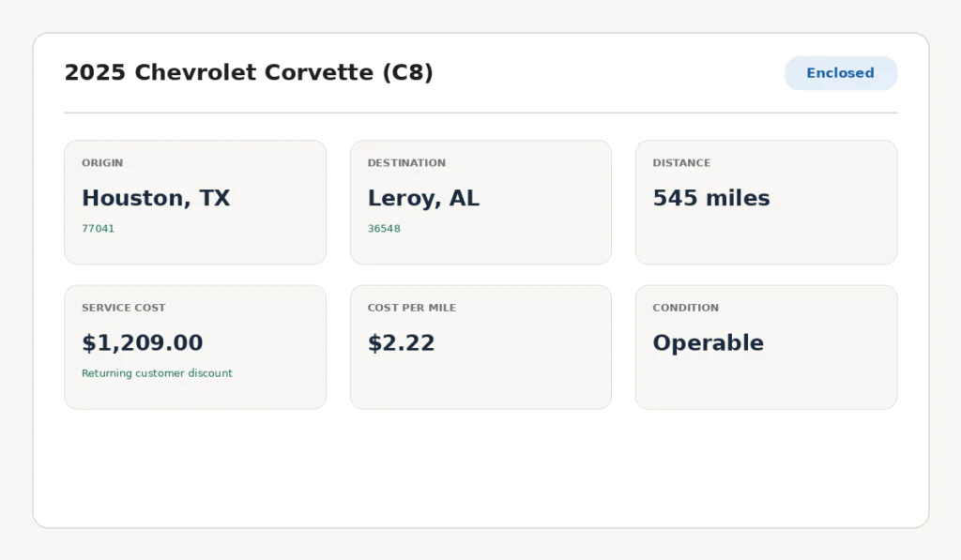
Task: Select the 545 miles value
Action: click(711, 198)
